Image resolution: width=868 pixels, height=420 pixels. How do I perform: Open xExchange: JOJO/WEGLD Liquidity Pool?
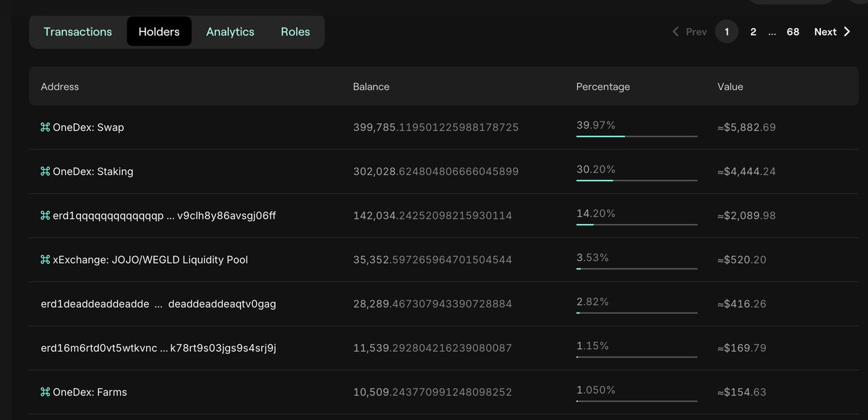150,260
